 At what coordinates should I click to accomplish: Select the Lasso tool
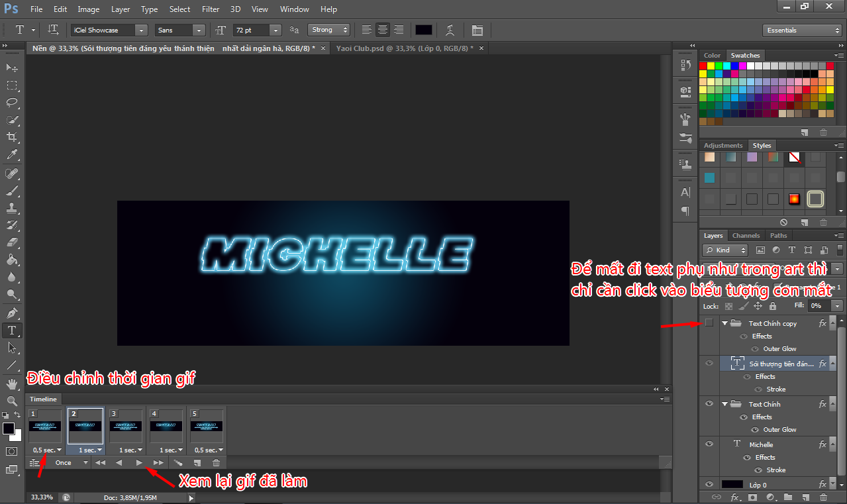[x=12, y=103]
